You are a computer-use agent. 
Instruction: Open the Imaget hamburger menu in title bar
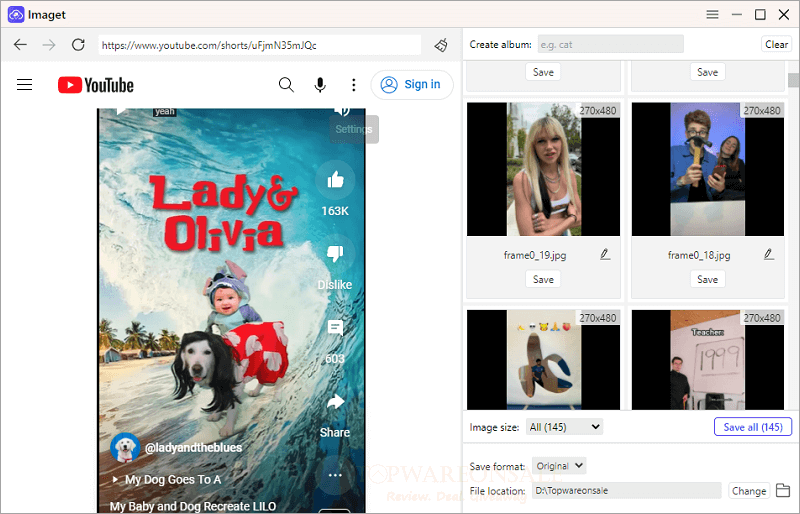click(712, 15)
